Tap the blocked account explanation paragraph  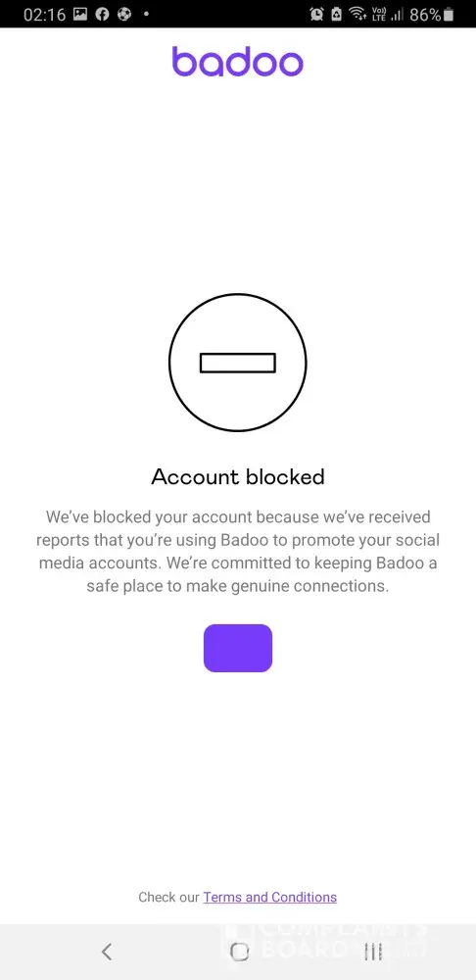click(237, 552)
